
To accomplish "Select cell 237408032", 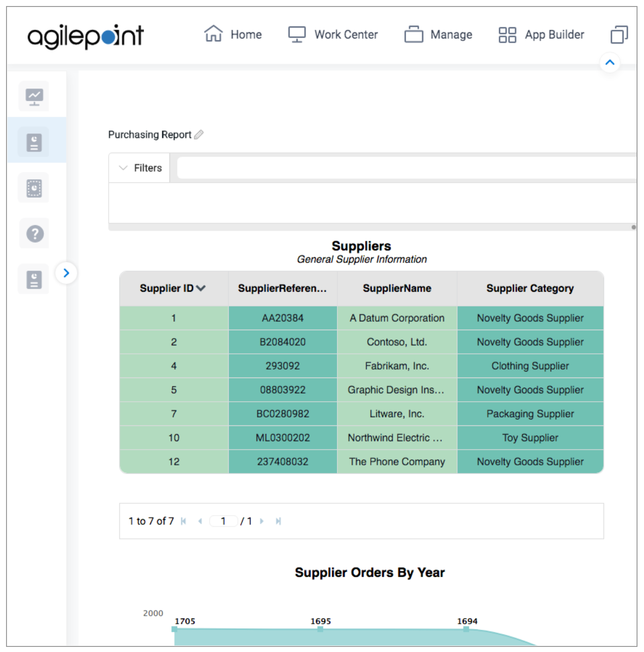I will coord(283,462).
